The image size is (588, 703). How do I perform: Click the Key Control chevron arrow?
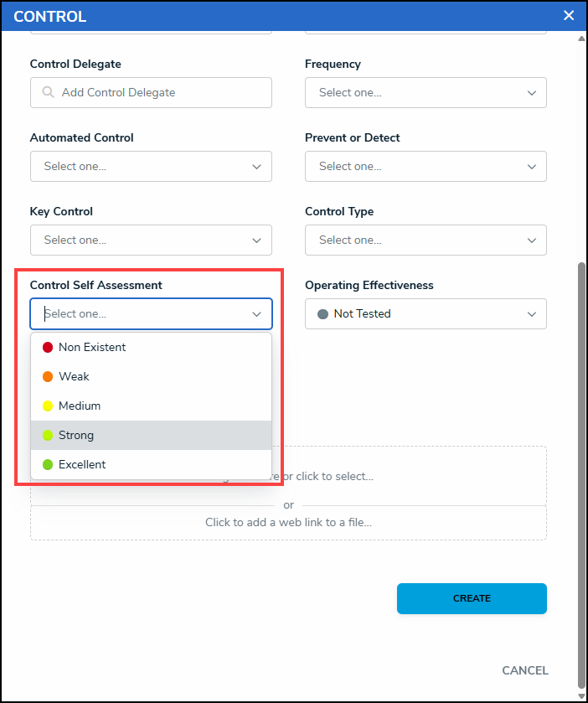click(x=256, y=240)
